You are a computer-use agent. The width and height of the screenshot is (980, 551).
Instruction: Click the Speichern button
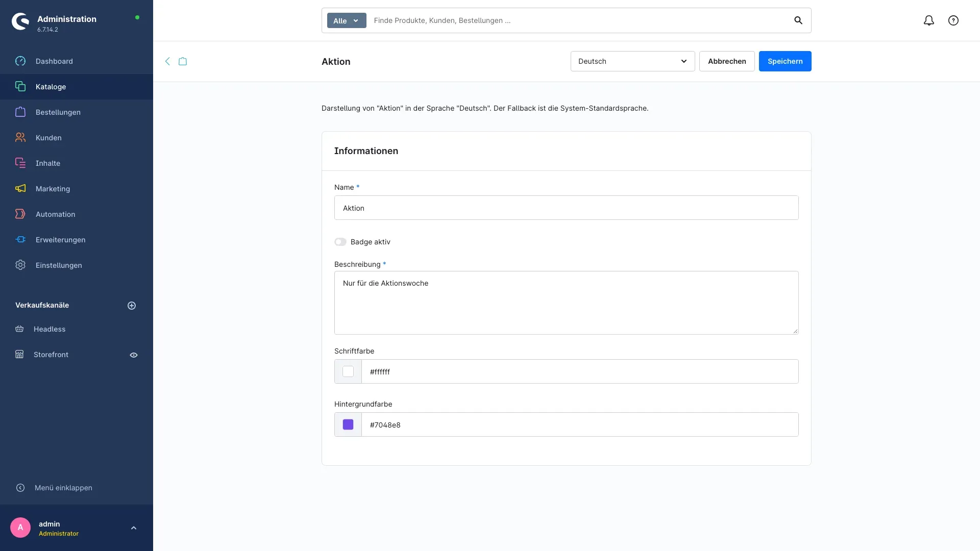(785, 61)
